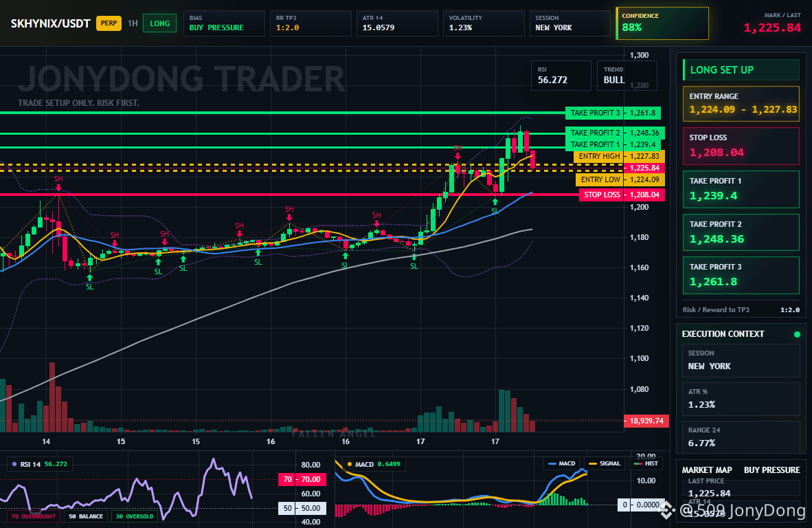
Task: Select the Session New York context card
Action: click(x=741, y=360)
